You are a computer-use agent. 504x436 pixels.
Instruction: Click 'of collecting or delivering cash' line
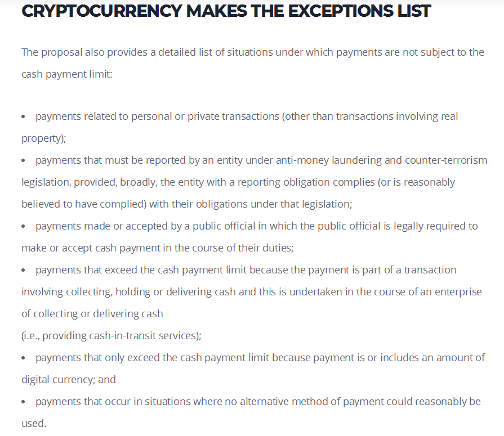point(92,314)
